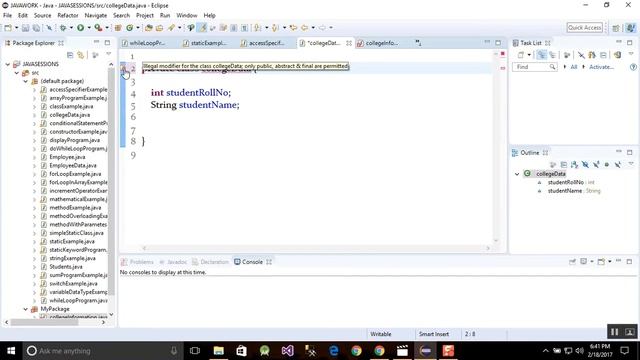Click Collapse All in Package Explorer
This screenshot has width=640, height=360.
[x=70, y=55]
